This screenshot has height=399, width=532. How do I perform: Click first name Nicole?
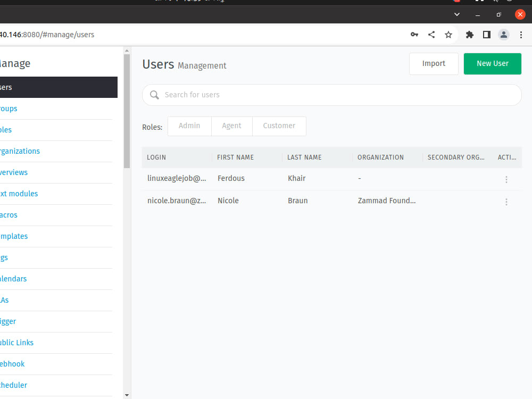tap(228, 201)
